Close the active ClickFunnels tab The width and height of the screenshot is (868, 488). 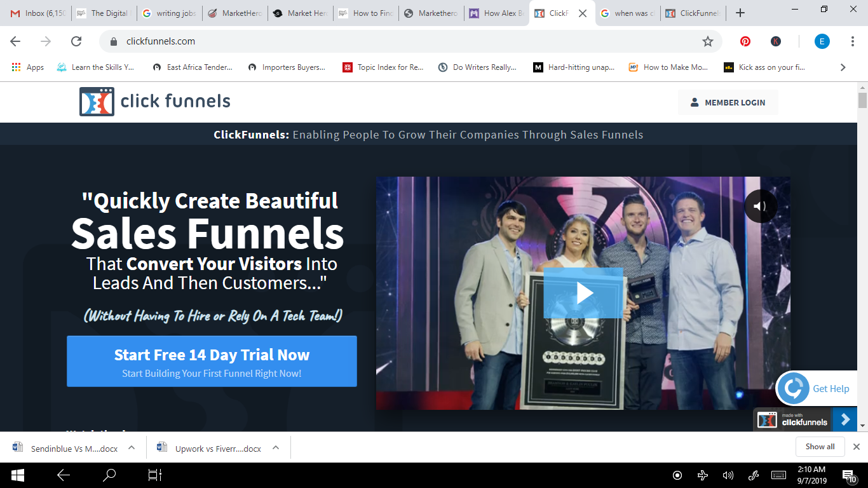[583, 13]
